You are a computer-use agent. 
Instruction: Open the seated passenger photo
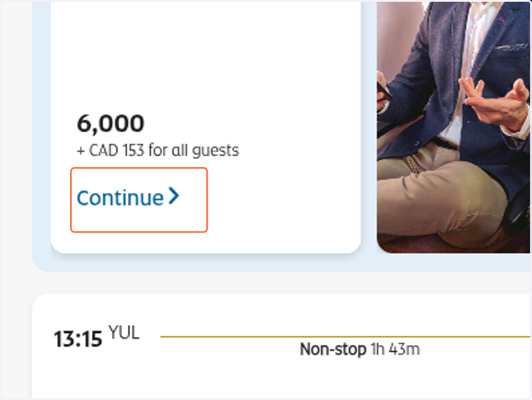[454, 127]
